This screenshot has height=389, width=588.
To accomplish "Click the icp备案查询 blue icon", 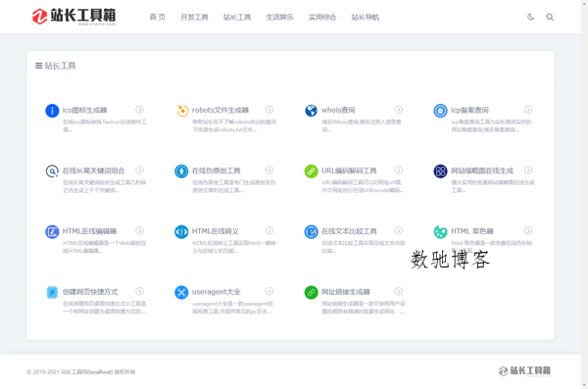I will (441, 111).
